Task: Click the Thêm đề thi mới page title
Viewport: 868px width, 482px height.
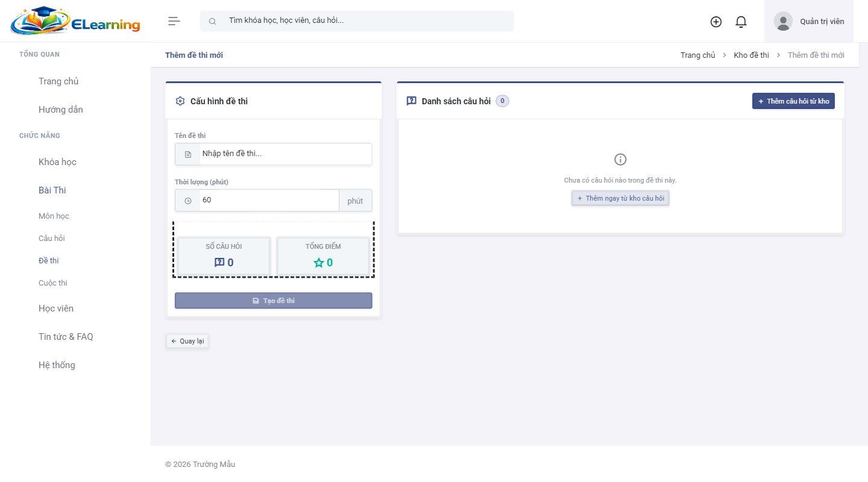Action: coord(194,55)
